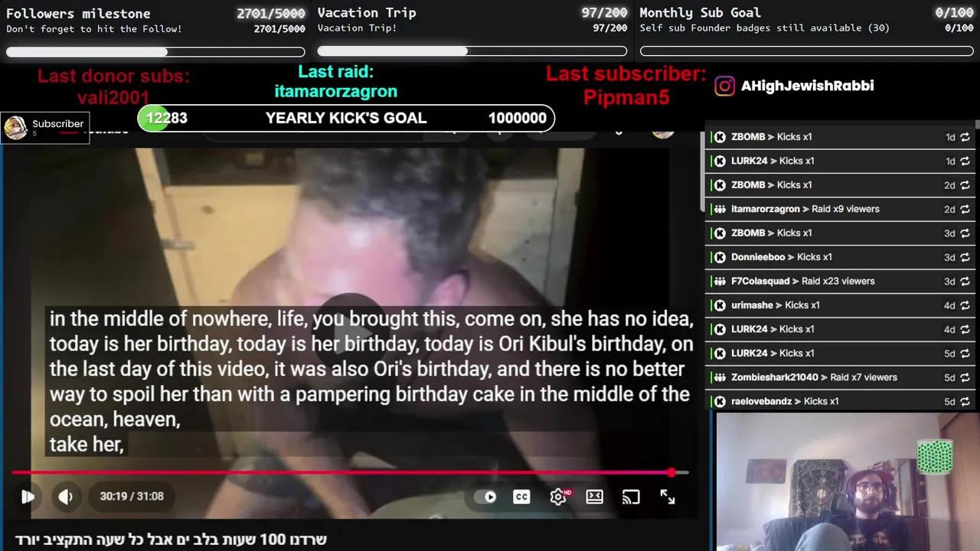Enter fullscreen mode
The image size is (980, 551).
click(x=668, y=497)
